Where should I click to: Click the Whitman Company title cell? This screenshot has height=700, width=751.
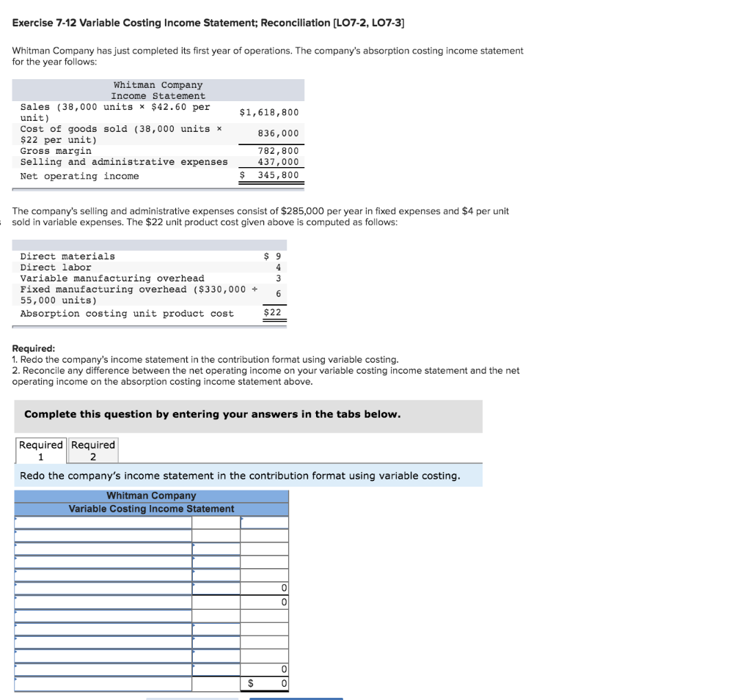tap(151, 495)
